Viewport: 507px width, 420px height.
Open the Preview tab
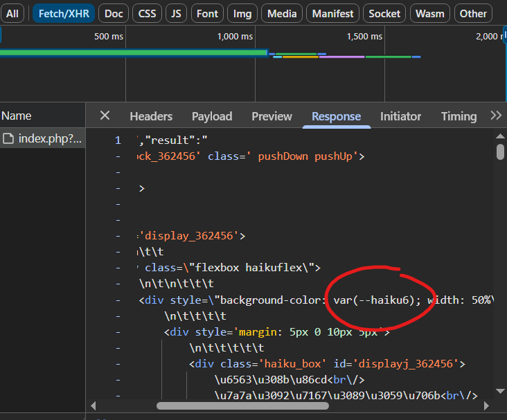pyautogui.click(x=272, y=116)
